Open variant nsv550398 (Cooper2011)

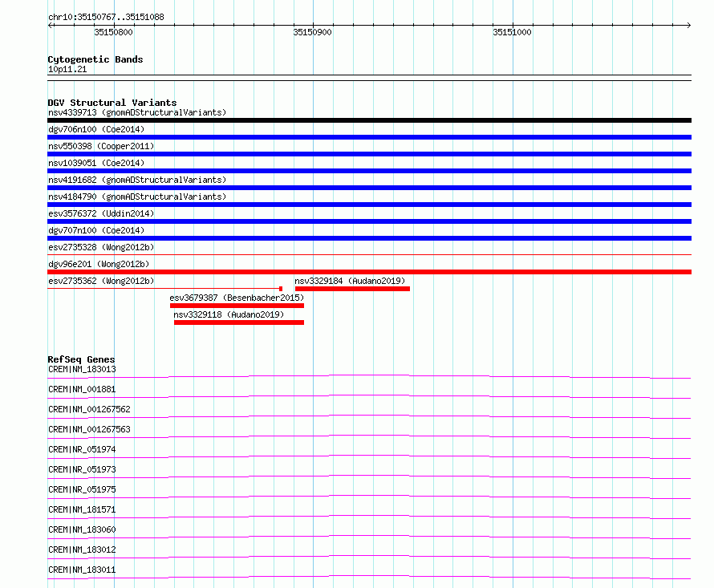[101, 146]
